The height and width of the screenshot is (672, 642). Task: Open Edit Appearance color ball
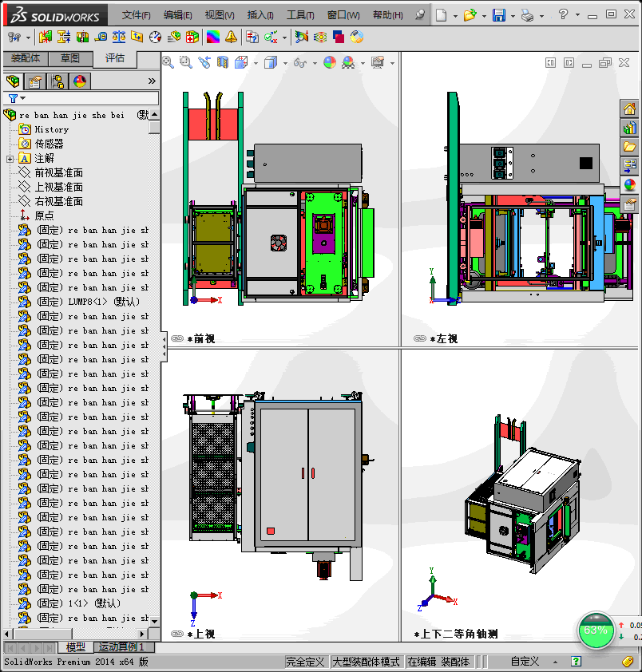[329, 62]
